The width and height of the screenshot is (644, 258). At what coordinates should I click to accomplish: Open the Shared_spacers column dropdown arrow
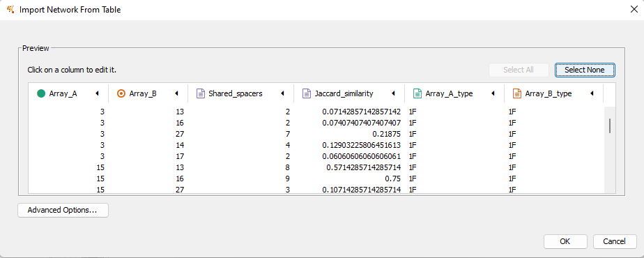pyautogui.click(x=282, y=93)
